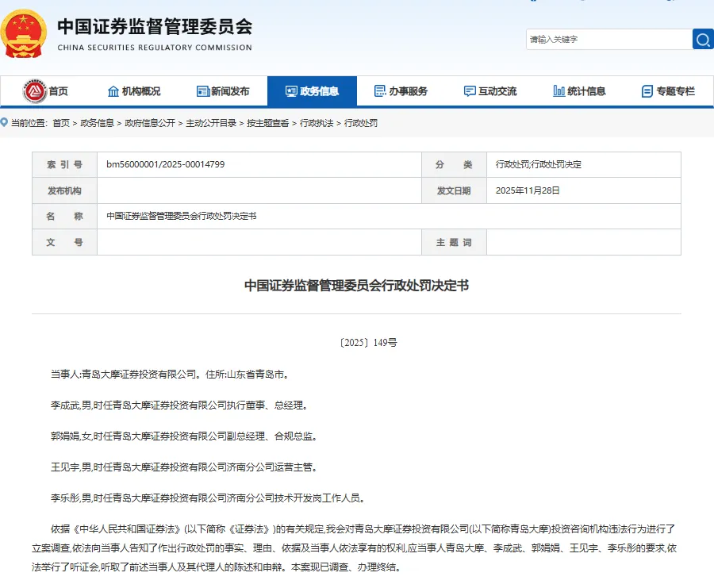Viewport: 714px width, 588px height.
Task: Click 按主题查看 breadcrumb link
Action: point(267,123)
